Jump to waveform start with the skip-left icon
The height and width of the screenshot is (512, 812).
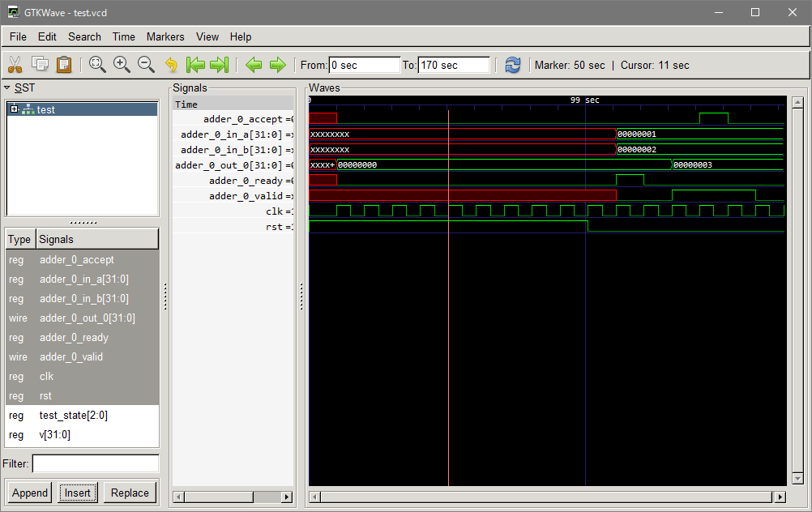[x=195, y=65]
